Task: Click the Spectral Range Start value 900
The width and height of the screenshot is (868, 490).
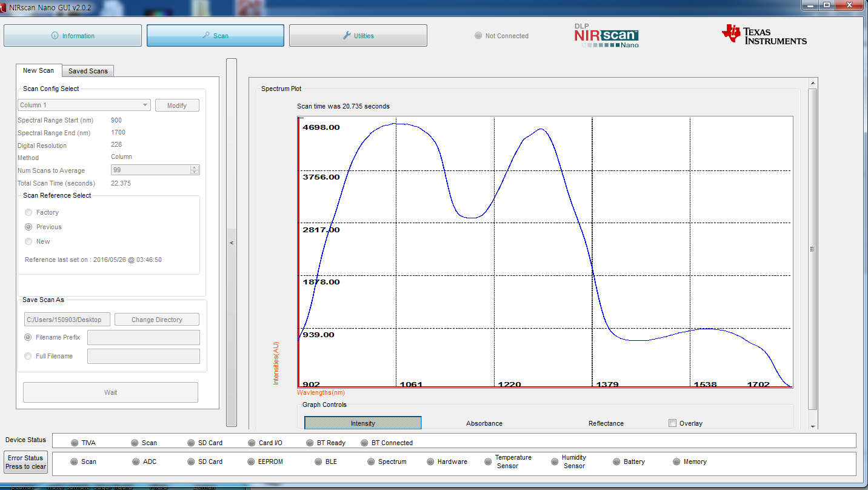Action: 116,120
